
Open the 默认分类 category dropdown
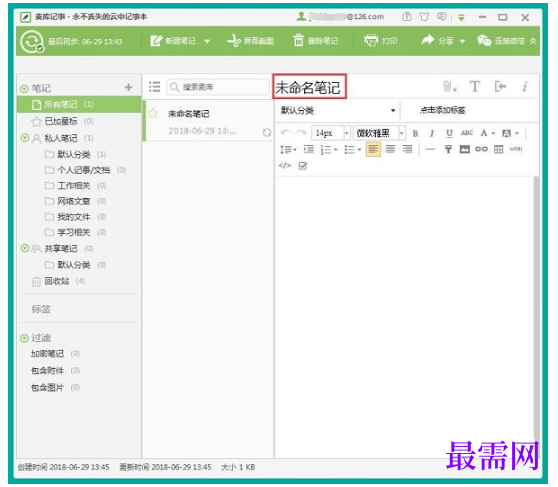338,110
